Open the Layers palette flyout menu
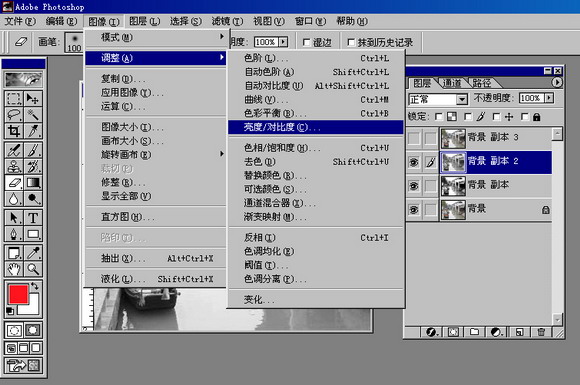Viewport: 580px width, 385px height. pos(557,82)
